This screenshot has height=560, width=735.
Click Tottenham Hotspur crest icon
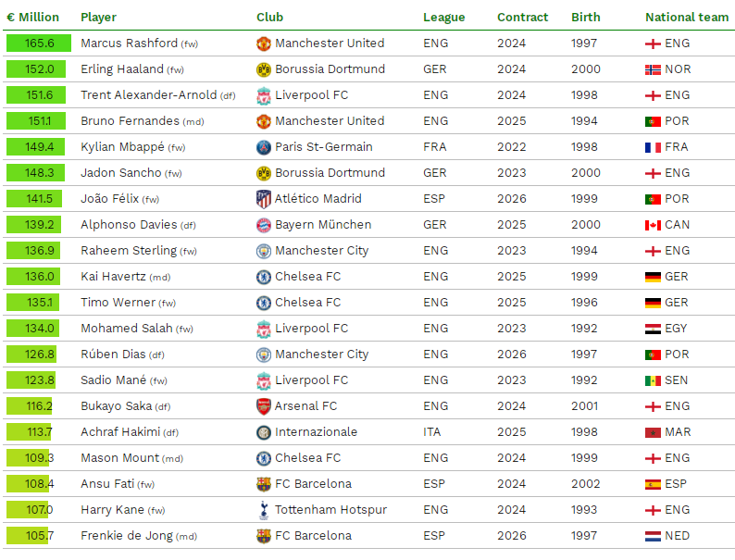coord(264,510)
